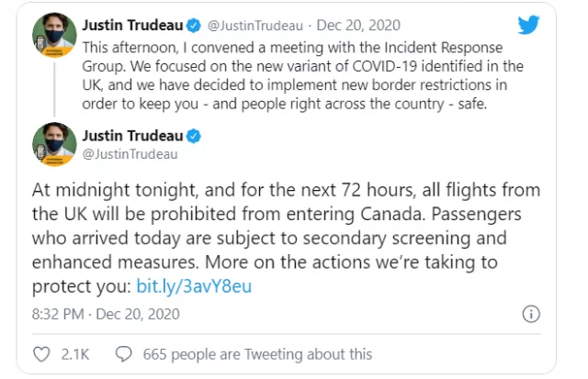Click the second Justin Trudeau profile avatar

55,144
